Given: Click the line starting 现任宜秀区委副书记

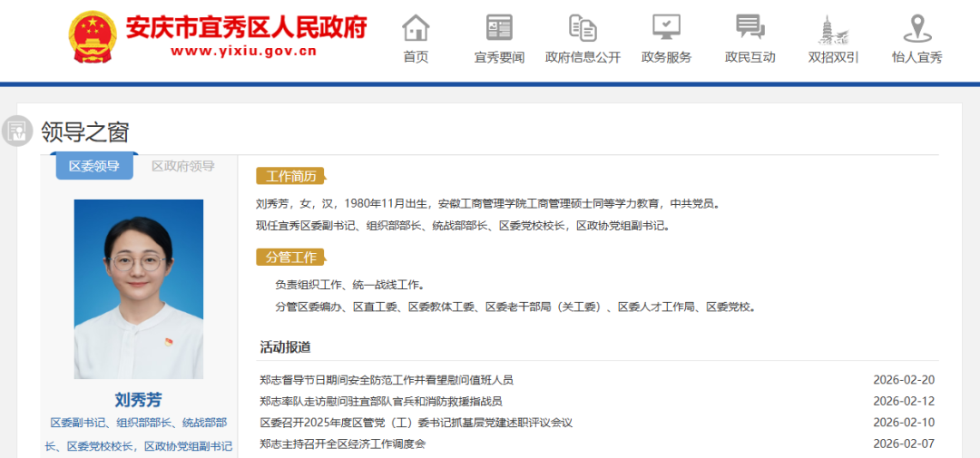Looking at the screenshot, I should pos(463,226).
